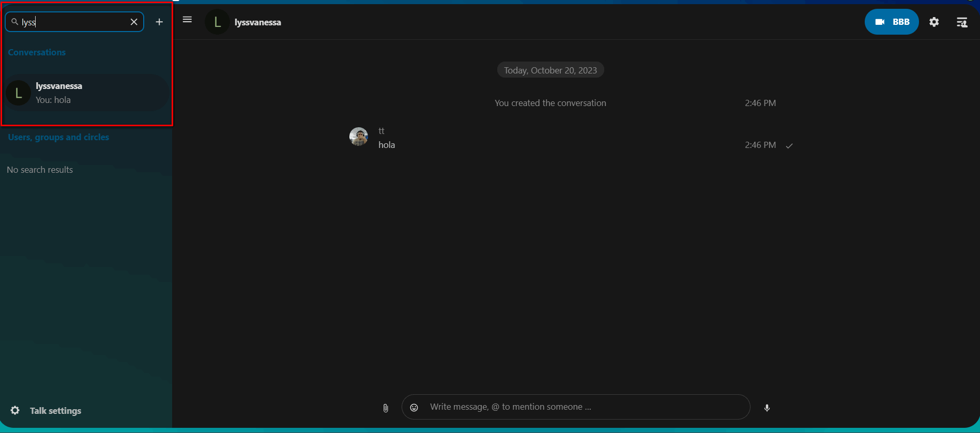The width and height of the screenshot is (980, 433).
Task: Open the lyssvanessa conversation in the list
Action: 86,93
